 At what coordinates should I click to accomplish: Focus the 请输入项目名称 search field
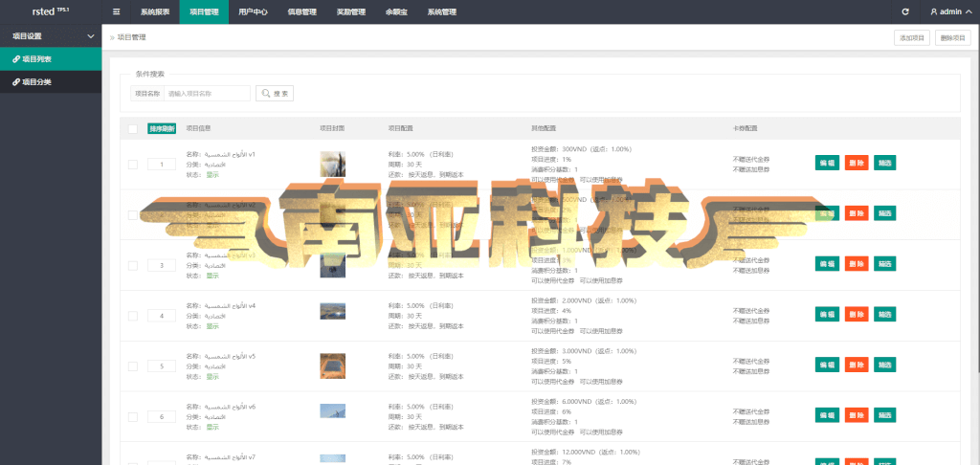click(207, 93)
